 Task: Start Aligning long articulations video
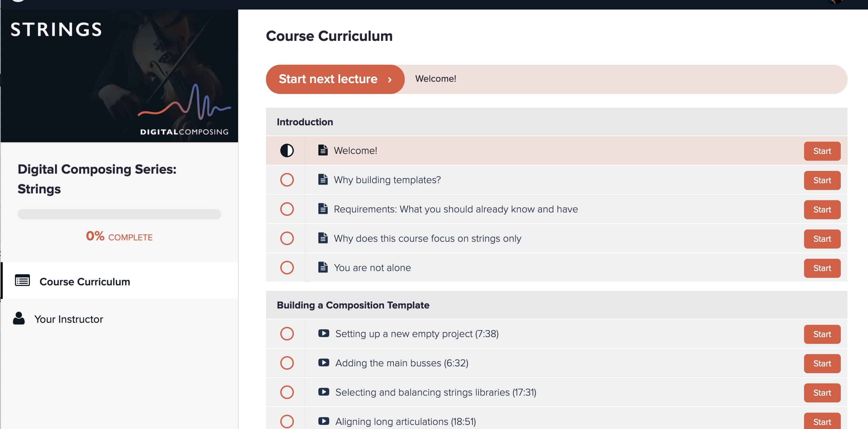(x=822, y=422)
